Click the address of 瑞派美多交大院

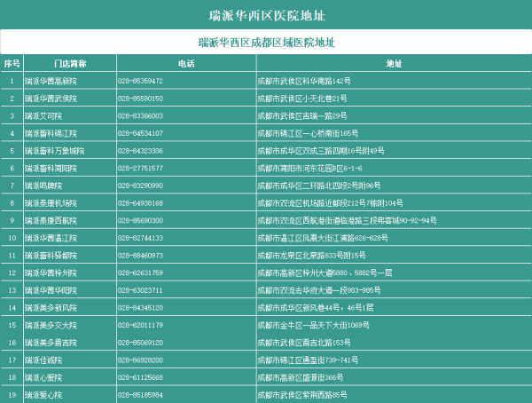[x=314, y=326]
